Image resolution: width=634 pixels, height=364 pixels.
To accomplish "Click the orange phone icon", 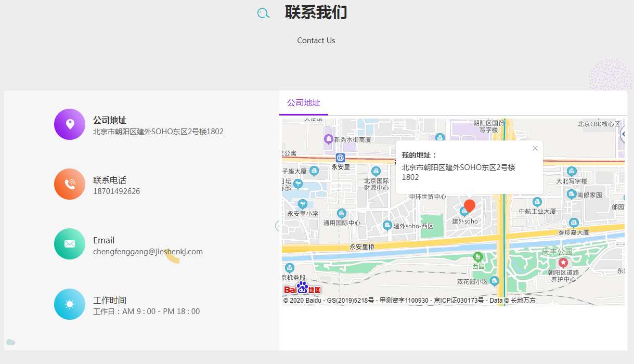I will 70,184.
